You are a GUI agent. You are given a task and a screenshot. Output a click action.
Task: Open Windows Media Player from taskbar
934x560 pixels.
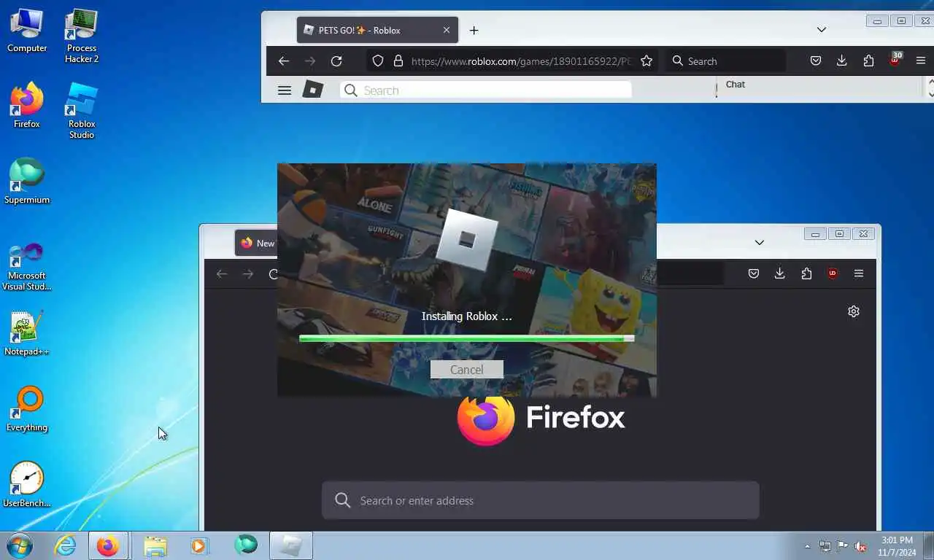click(199, 545)
